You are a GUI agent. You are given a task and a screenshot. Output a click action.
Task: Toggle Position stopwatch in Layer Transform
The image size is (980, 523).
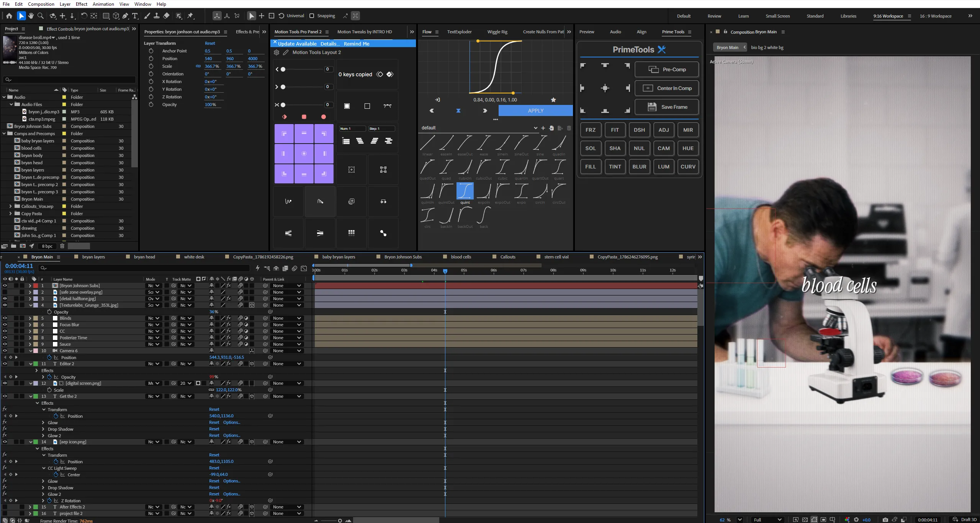[151, 59]
